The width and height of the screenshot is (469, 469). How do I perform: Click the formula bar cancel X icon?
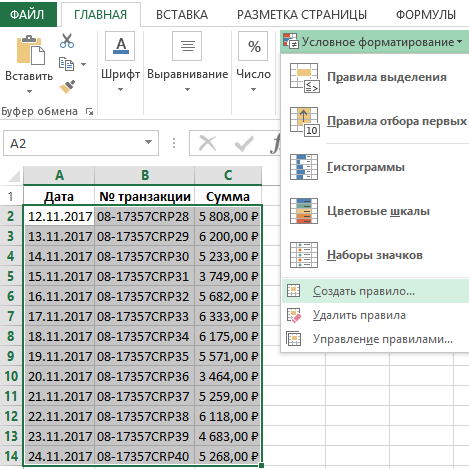[207, 143]
